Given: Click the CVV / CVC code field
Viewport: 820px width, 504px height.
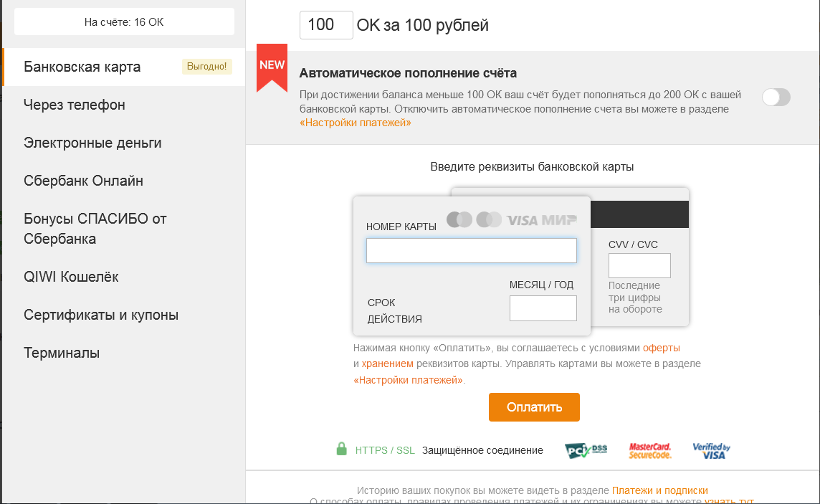Looking at the screenshot, I should click(639, 265).
